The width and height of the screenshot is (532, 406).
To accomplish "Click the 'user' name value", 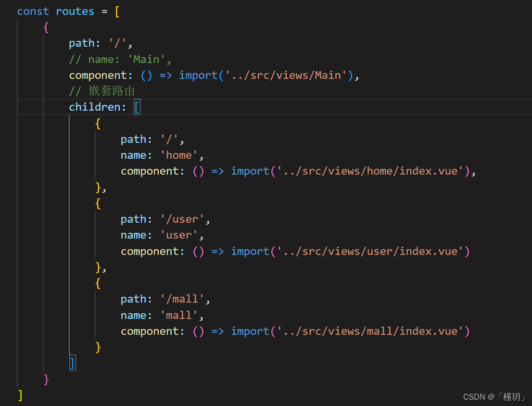I will click(x=179, y=235).
